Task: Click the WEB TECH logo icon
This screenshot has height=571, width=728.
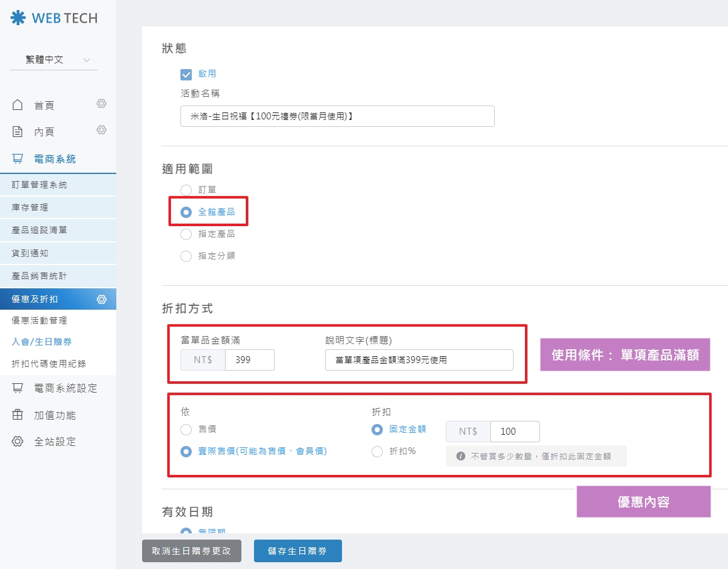Action: [x=18, y=18]
